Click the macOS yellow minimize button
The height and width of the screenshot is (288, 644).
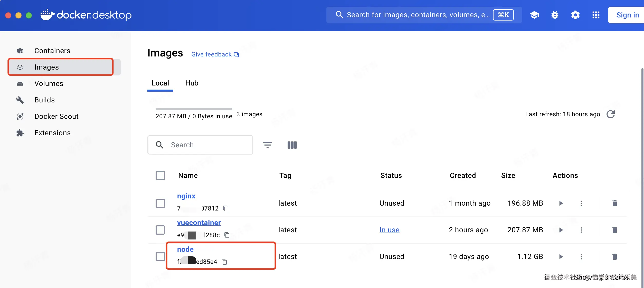18,15
